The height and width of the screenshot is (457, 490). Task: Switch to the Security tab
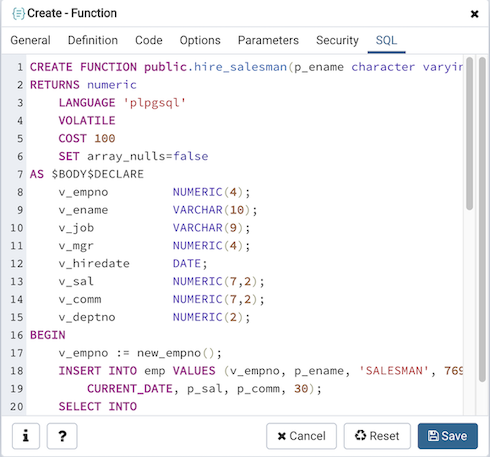[x=337, y=40]
